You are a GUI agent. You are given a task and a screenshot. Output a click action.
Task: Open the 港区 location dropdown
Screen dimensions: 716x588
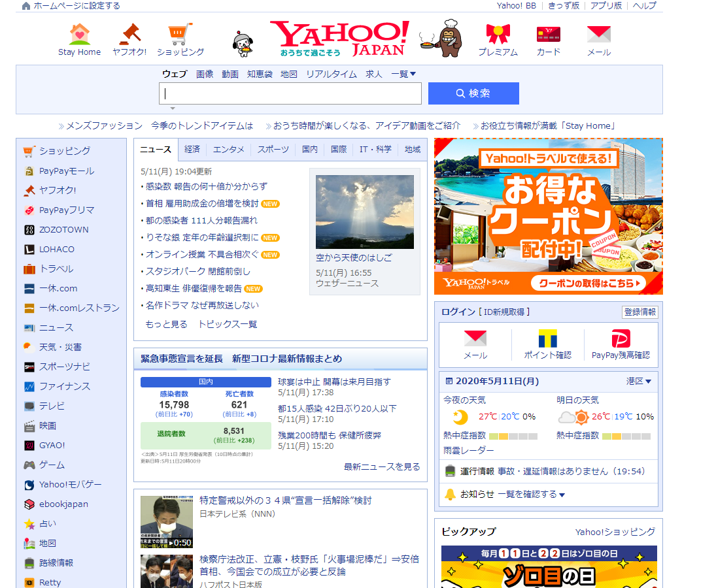point(638,381)
